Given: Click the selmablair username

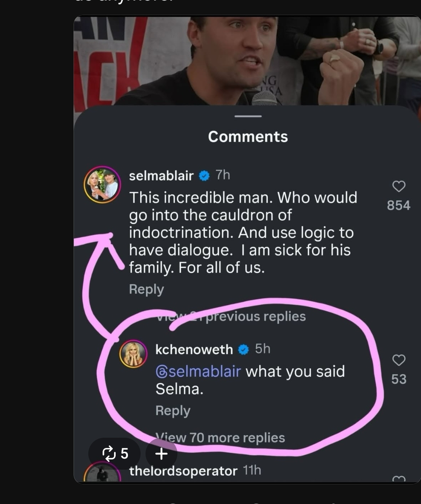Looking at the screenshot, I should point(161,176).
